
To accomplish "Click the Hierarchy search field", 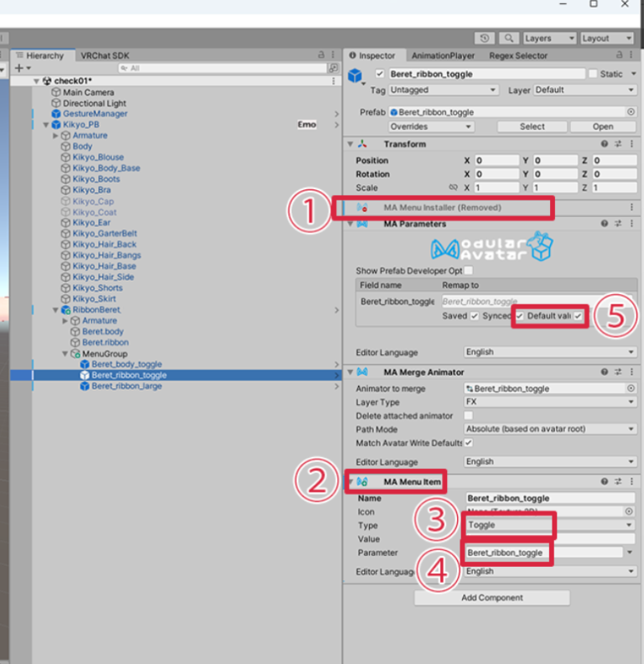I will coord(222,68).
